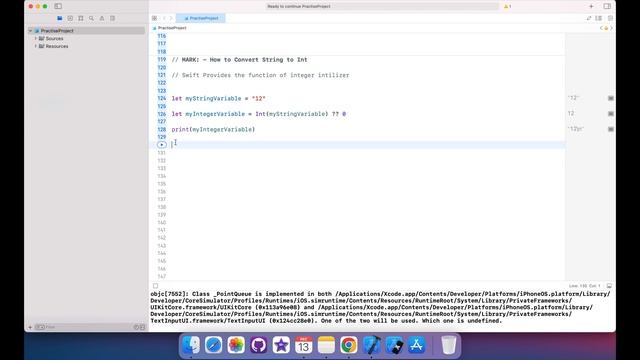Toggle the inspectors panel on the right

(607, 6)
